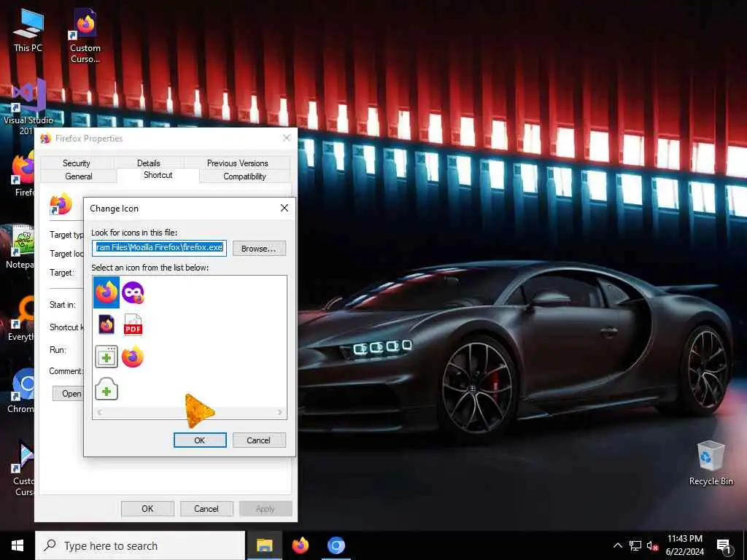Image resolution: width=747 pixels, height=560 pixels.
Task: Click OK in the Change Icon dialog
Action: [200, 440]
